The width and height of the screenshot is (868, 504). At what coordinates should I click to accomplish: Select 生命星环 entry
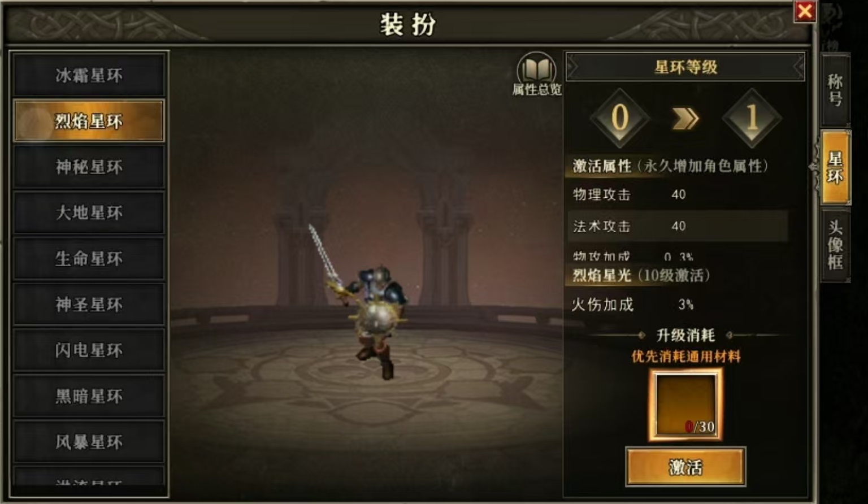[x=89, y=259]
